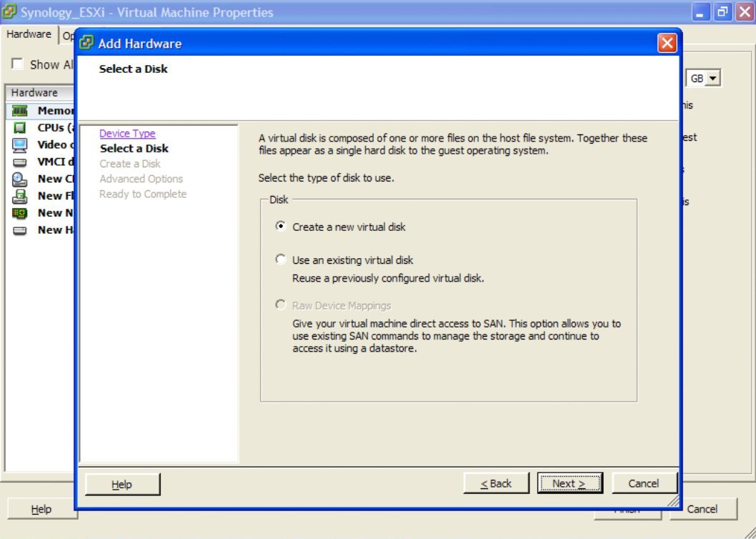This screenshot has width=756, height=539.
Task: Select the CPUs chip icon in hardware list
Action: [20, 128]
